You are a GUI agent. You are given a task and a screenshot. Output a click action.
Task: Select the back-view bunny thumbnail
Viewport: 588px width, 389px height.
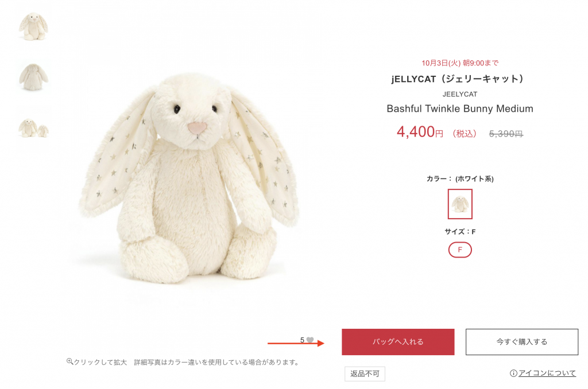pyautogui.click(x=33, y=77)
